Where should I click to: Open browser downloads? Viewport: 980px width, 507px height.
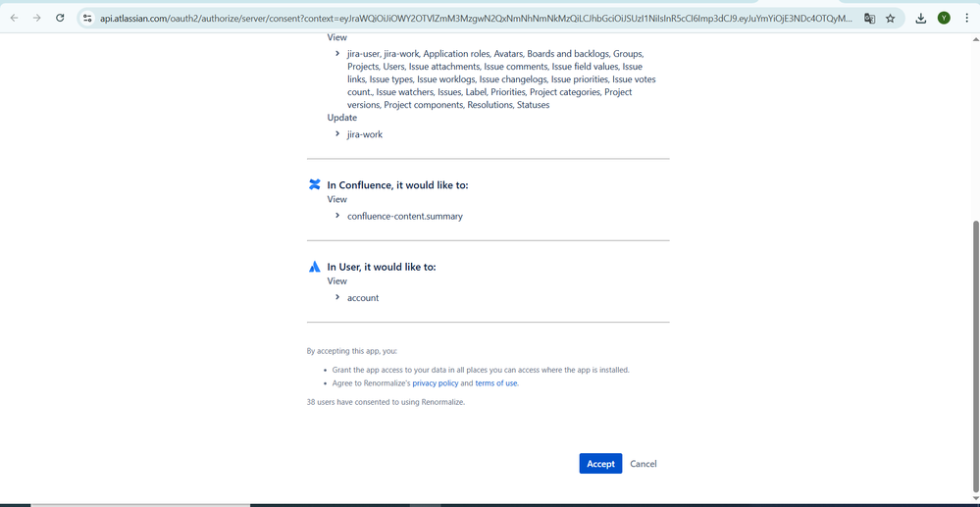pyautogui.click(x=920, y=18)
